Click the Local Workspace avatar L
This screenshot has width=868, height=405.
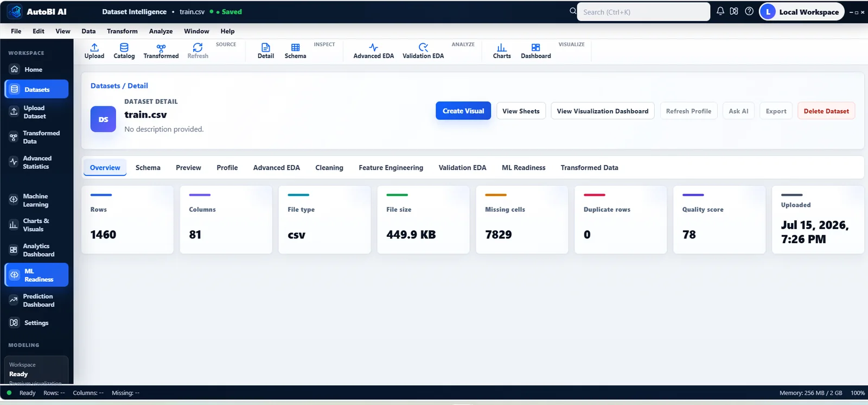[768, 12]
